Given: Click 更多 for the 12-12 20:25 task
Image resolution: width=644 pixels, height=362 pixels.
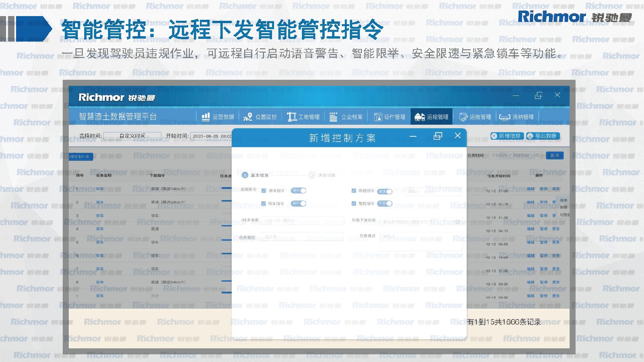Looking at the screenshot, I should pyautogui.click(x=556, y=282).
